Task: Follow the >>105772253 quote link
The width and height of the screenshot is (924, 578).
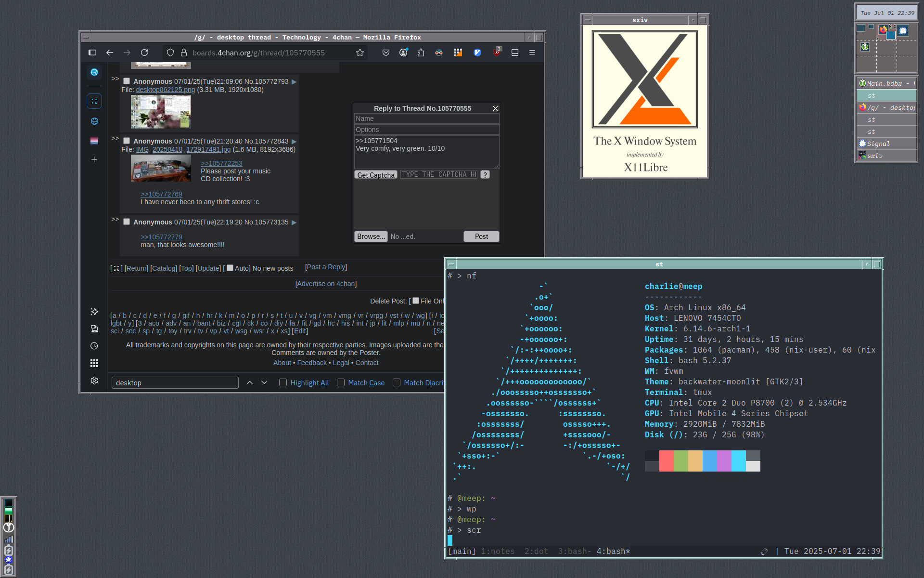Action: coord(221,163)
